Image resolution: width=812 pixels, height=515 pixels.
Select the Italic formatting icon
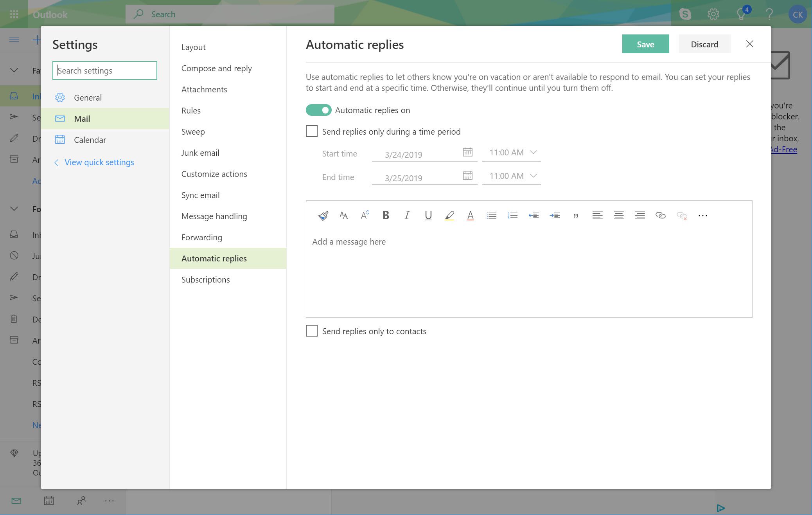pos(407,215)
